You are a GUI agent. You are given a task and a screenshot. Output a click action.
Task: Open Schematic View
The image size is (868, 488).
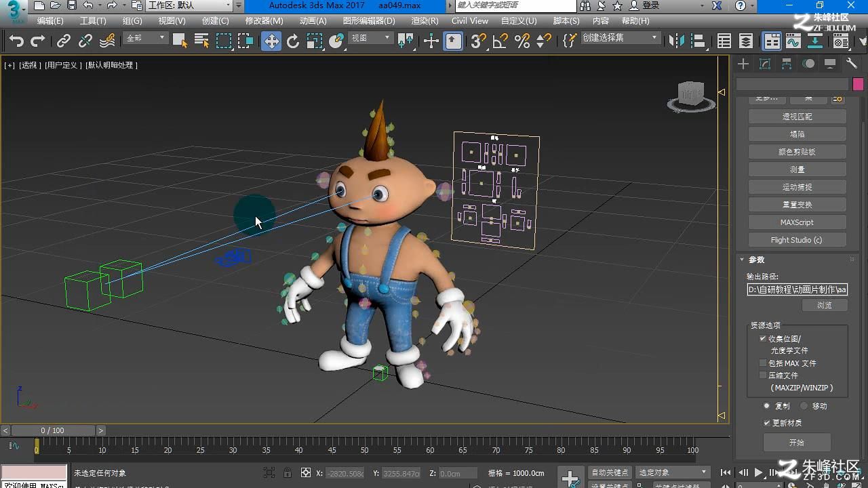[x=815, y=41]
